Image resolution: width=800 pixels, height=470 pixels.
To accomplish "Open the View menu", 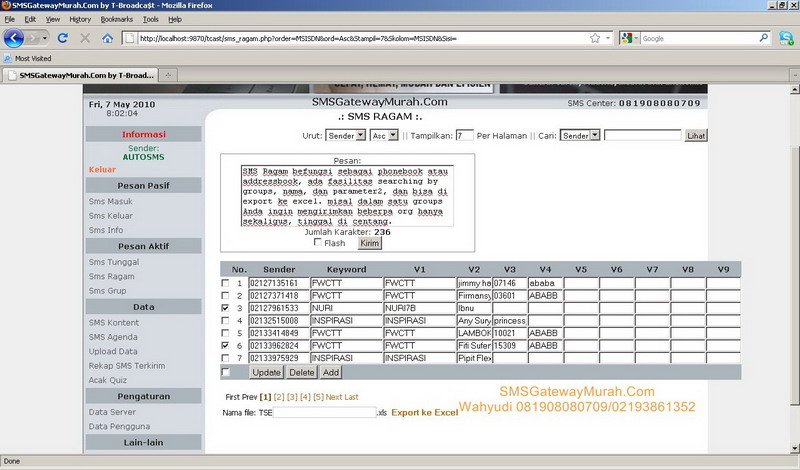I will click(x=53, y=19).
